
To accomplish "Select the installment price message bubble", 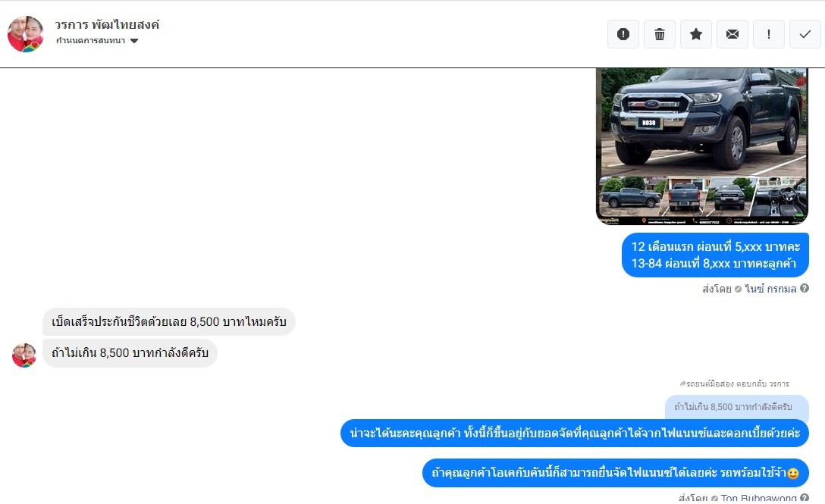I will pyautogui.click(x=715, y=255).
